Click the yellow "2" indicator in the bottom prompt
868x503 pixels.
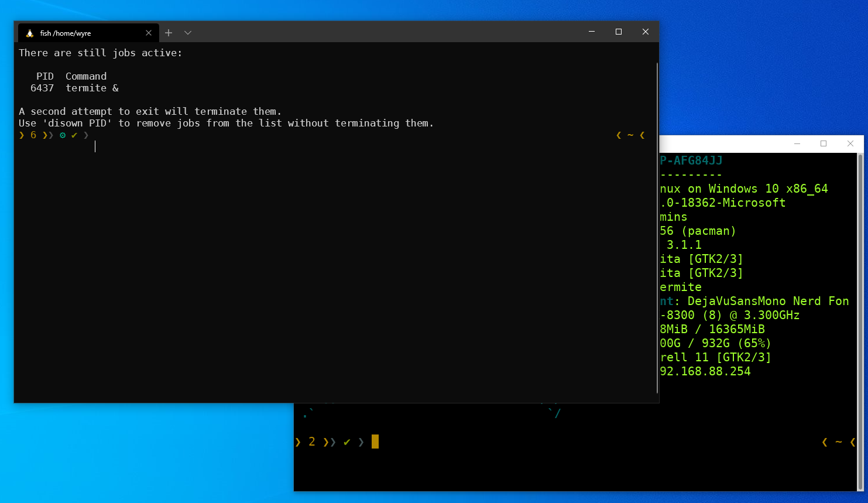(x=311, y=442)
